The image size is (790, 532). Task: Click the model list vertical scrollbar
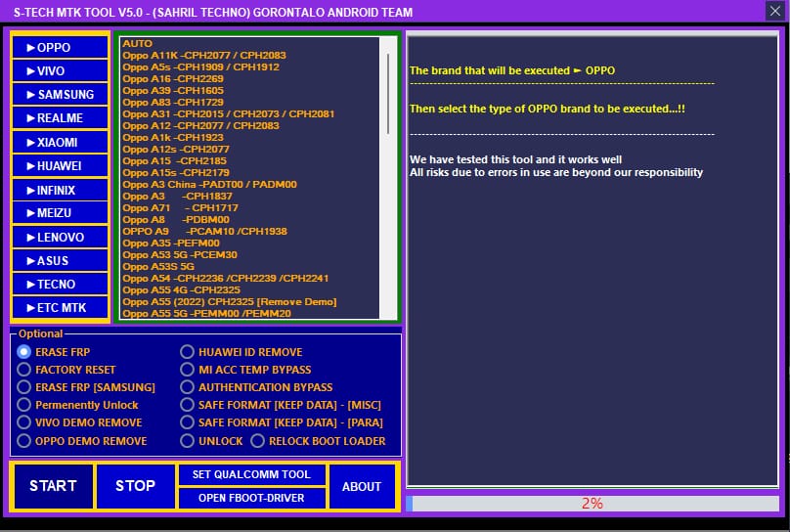388,178
